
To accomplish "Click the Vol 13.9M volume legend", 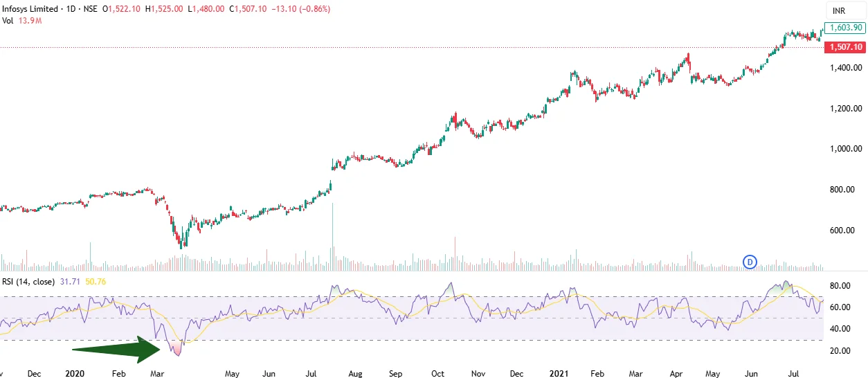I will tap(22, 21).
